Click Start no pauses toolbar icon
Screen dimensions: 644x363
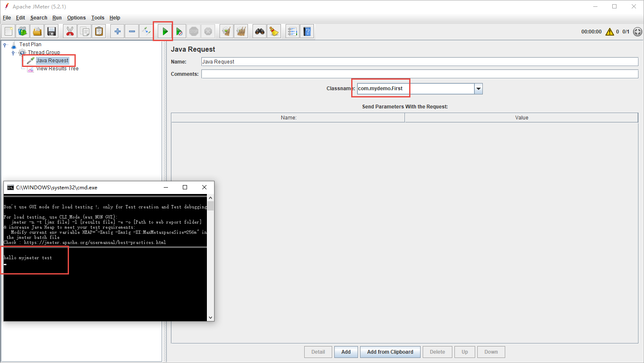tap(179, 31)
